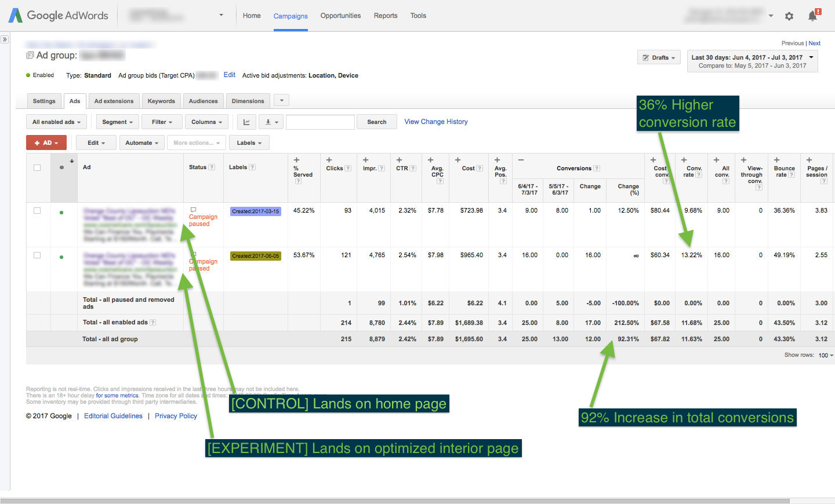
Task: Open the Drafts dropdown
Action: (x=659, y=57)
